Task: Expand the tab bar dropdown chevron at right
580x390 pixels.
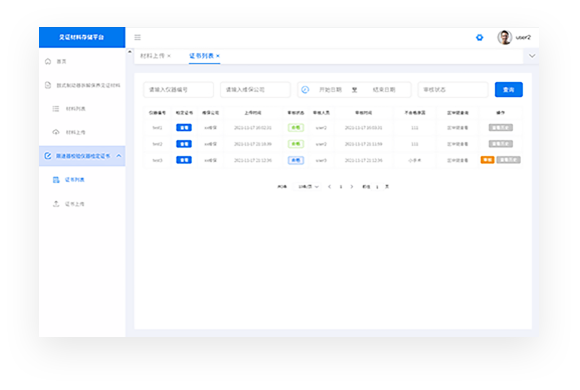Action: 532,56
